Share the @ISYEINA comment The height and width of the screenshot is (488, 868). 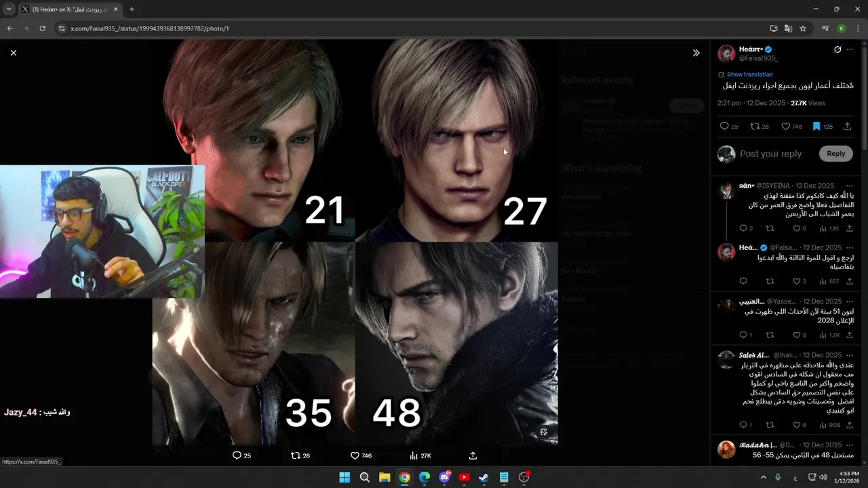click(850, 228)
